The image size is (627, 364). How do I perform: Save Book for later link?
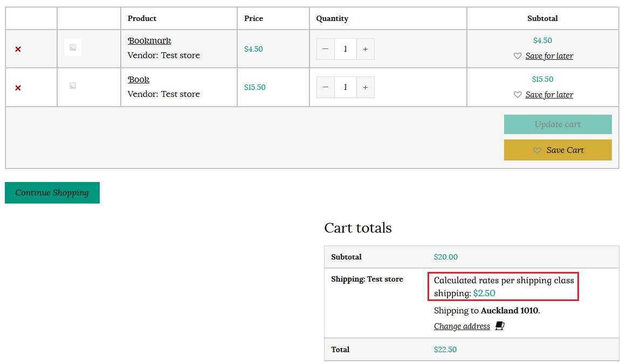pyautogui.click(x=549, y=95)
